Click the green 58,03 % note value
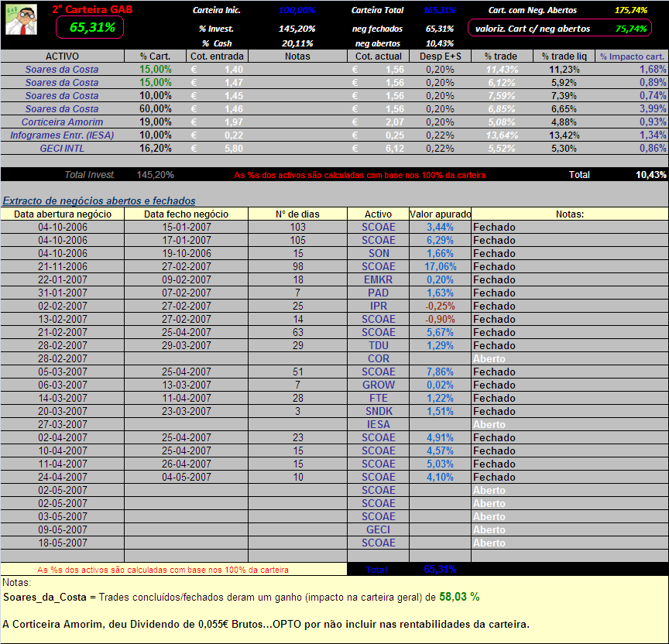669x644 pixels. 459,597
